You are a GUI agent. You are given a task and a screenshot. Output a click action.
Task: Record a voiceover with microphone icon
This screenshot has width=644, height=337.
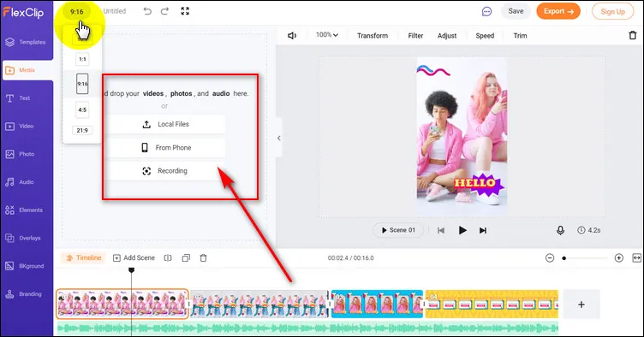[x=560, y=230]
